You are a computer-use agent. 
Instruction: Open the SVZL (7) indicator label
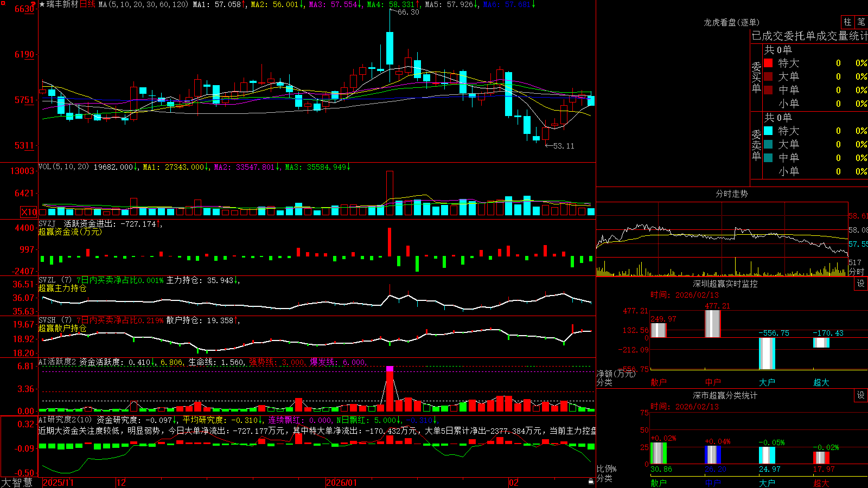(x=55, y=280)
